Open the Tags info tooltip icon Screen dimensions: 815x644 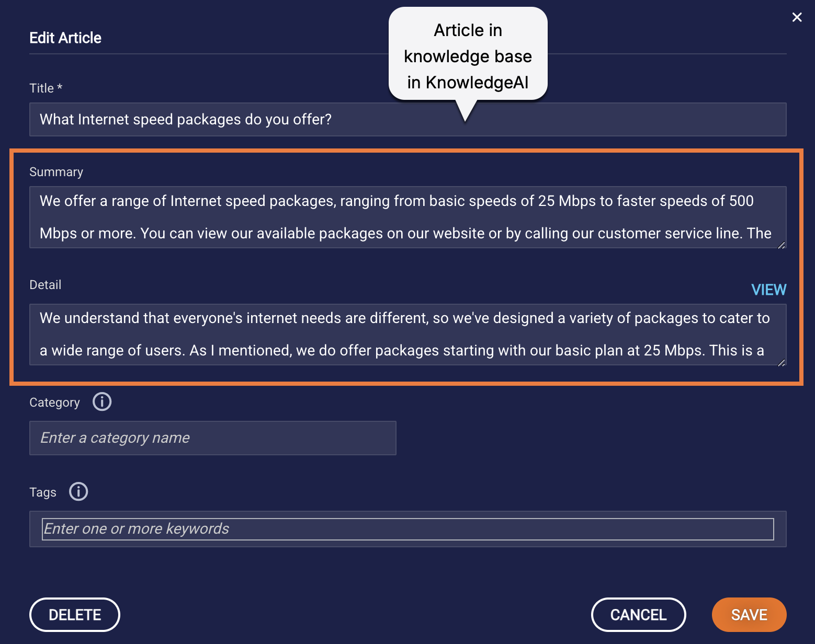pyautogui.click(x=78, y=491)
